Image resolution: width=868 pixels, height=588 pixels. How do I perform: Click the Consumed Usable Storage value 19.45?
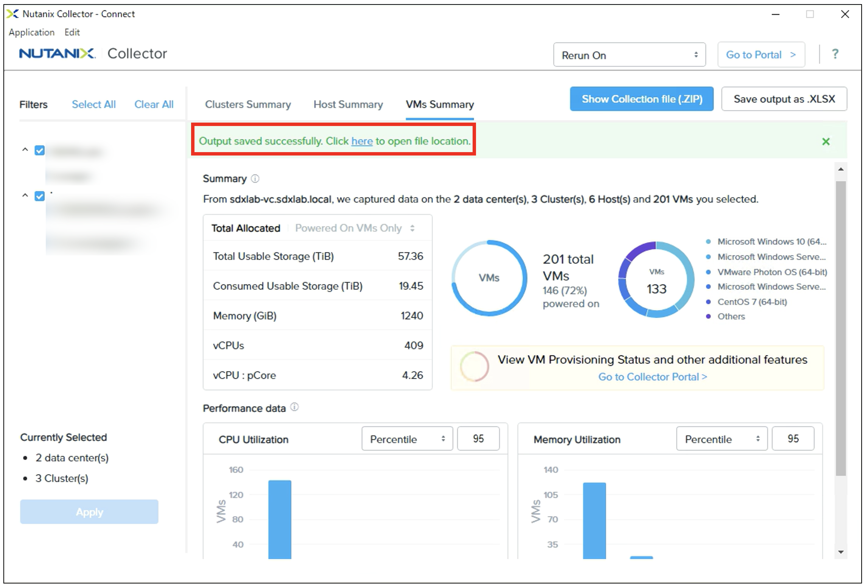point(411,286)
